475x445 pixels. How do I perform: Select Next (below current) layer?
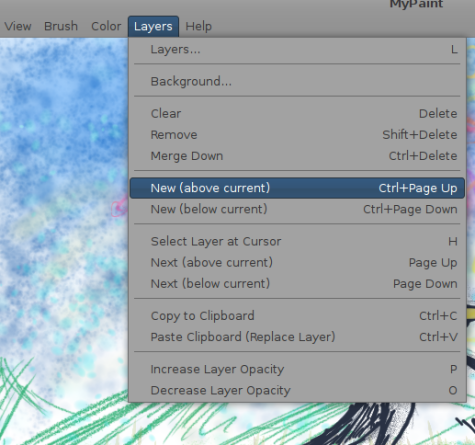tap(297, 284)
